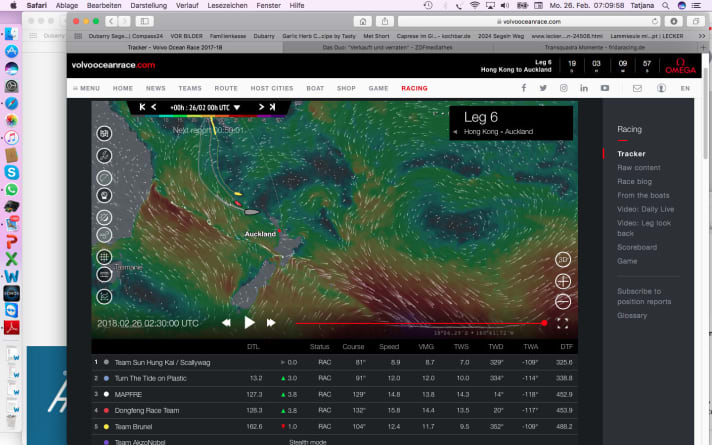Open the Instagram social icon

point(564,88)
